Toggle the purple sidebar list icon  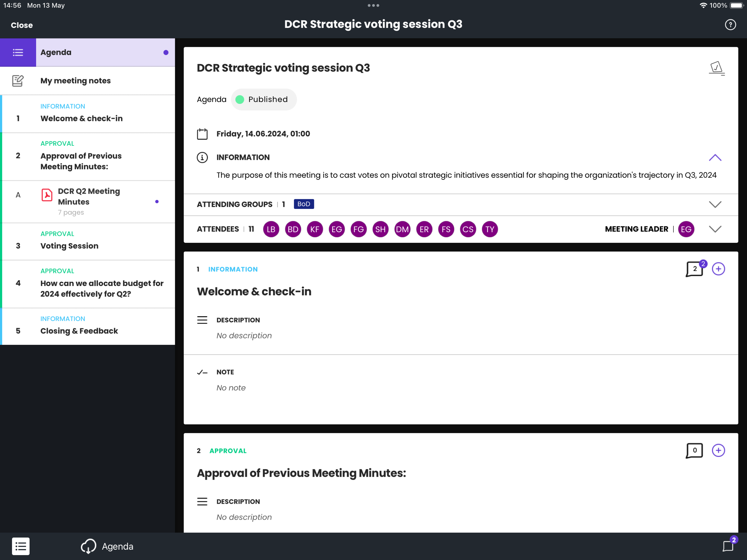click(18, 52)
